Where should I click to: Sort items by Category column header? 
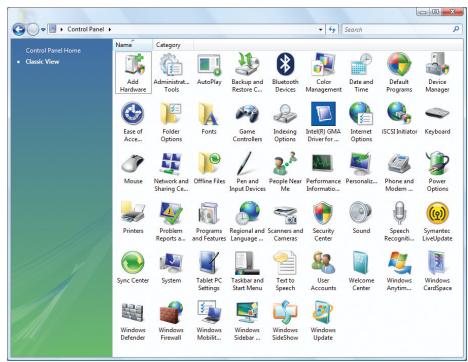(x=173, y=45)
